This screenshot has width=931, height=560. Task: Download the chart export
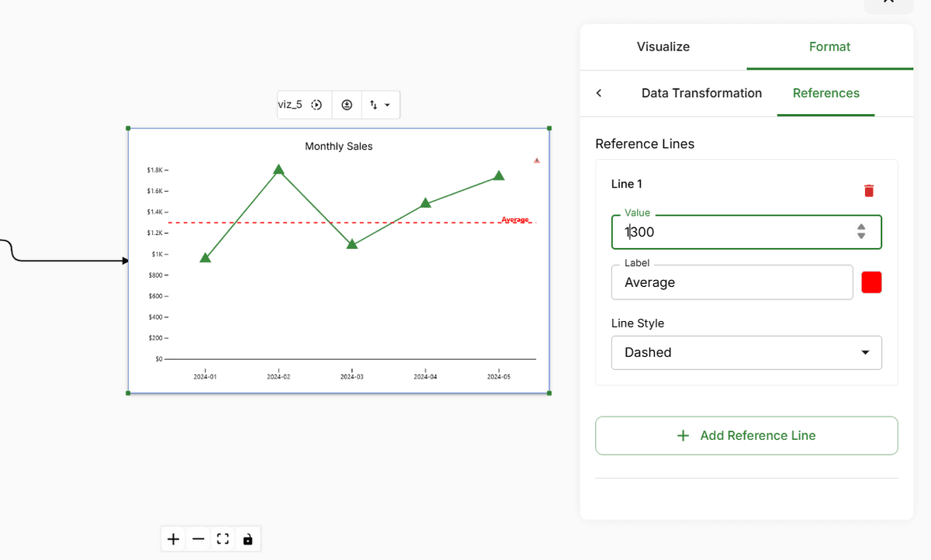coord(346,104)
